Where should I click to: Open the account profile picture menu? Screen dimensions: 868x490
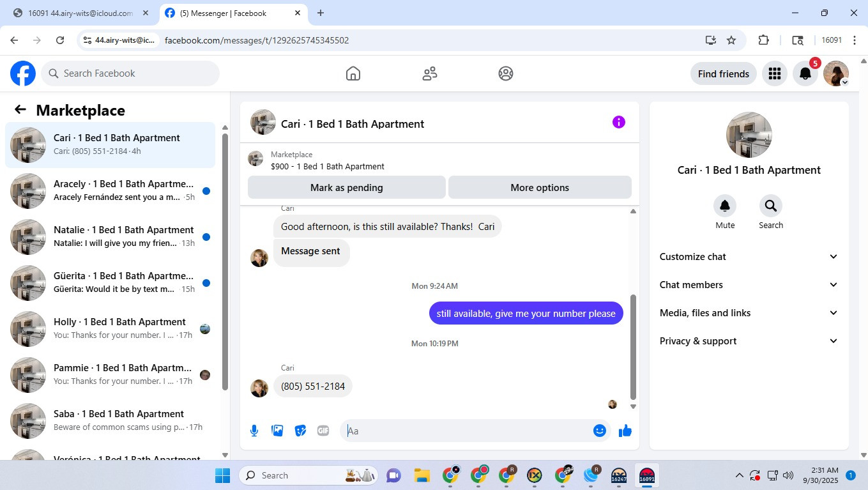(x=836, y=73)
